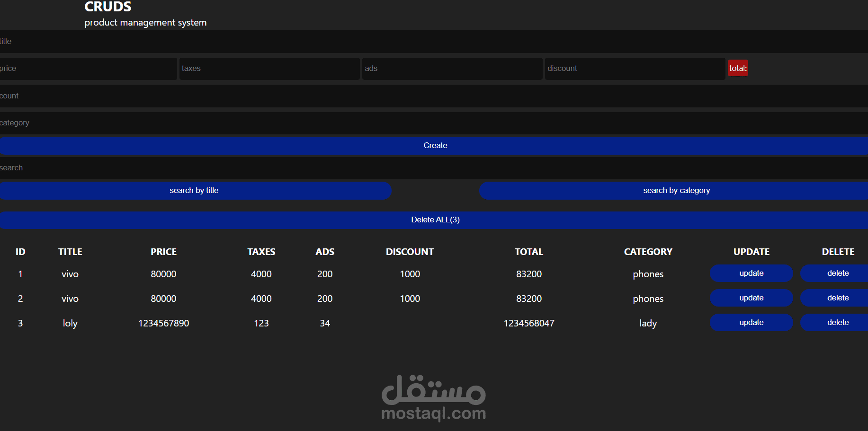
Task: Click price 1234567890 cell
Action: click(164, 323)
